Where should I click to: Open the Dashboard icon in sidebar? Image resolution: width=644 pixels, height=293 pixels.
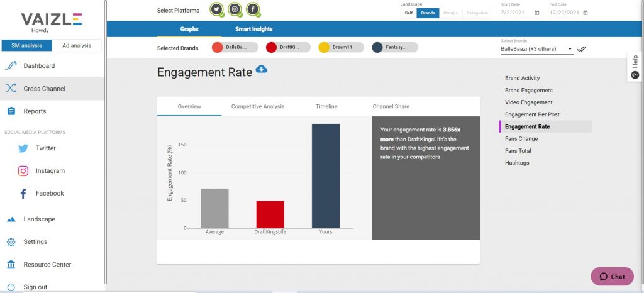11,65
